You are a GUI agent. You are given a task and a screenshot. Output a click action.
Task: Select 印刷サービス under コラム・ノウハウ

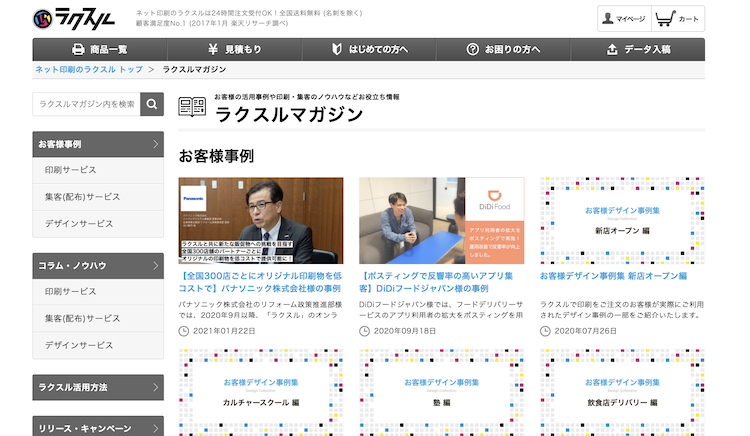[x=98, y=292]
